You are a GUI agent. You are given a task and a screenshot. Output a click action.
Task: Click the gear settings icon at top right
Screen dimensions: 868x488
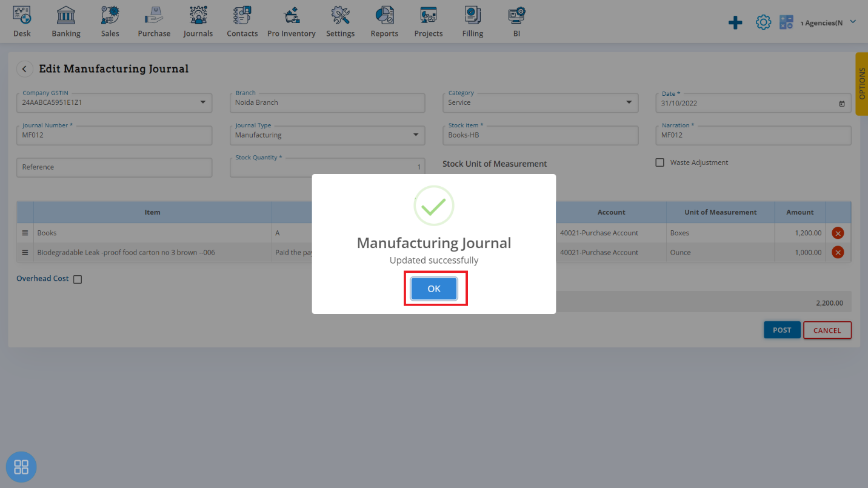click(x=763, y=23)
